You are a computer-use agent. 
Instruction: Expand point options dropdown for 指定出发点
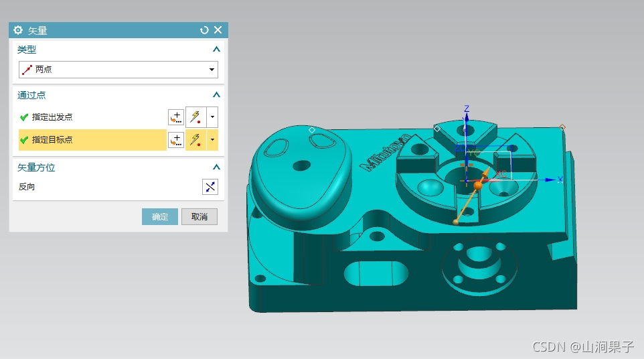[212, 117]
